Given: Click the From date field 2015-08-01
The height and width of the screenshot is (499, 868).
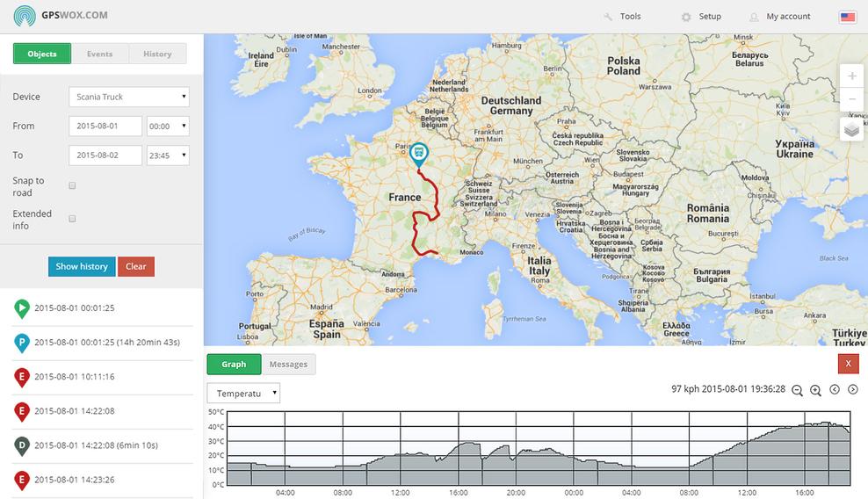Looking at the screenshot, I should coord(105,127).
